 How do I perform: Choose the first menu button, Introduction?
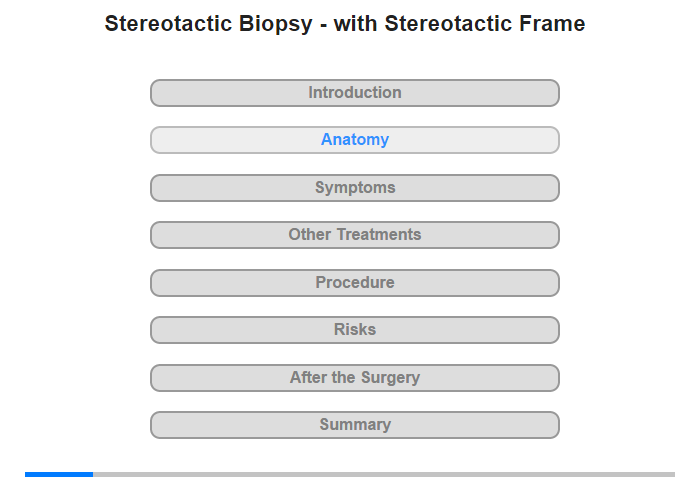click(354, 93)
